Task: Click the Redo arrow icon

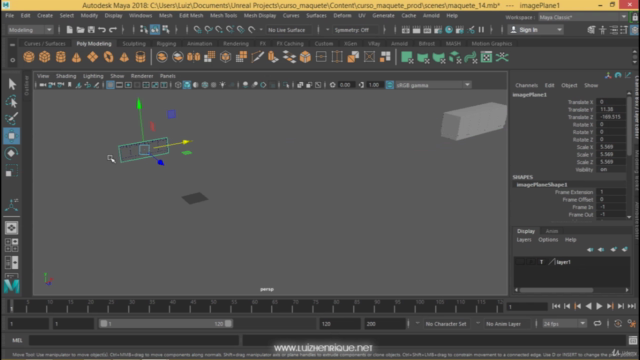Action: click(113, 30)
